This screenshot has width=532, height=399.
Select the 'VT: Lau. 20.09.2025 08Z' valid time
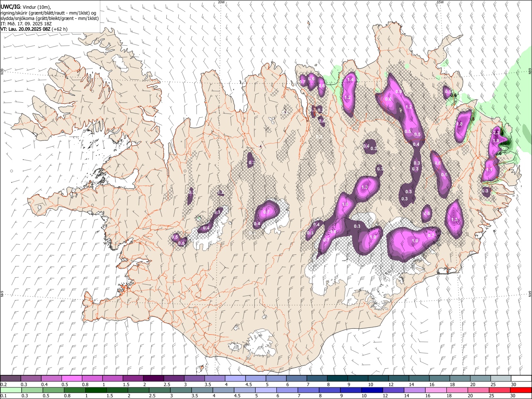(26, 29)
